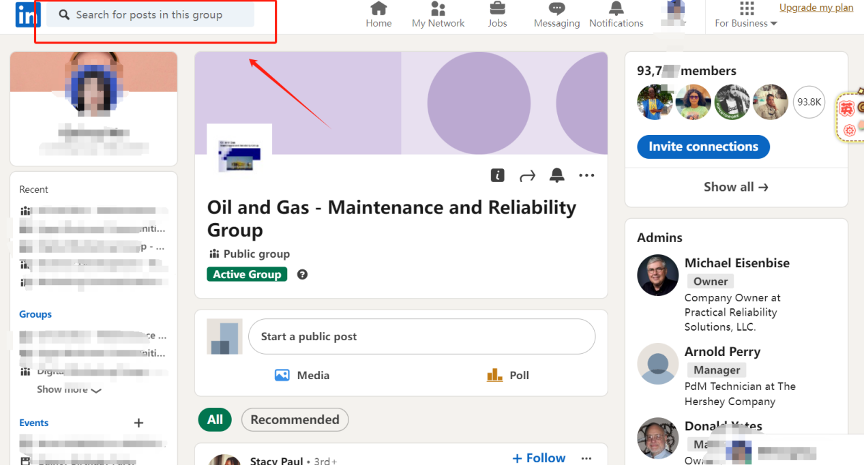The image size is (864, 466).
Task: Open the Active Group help question icon
Action: 302,274
